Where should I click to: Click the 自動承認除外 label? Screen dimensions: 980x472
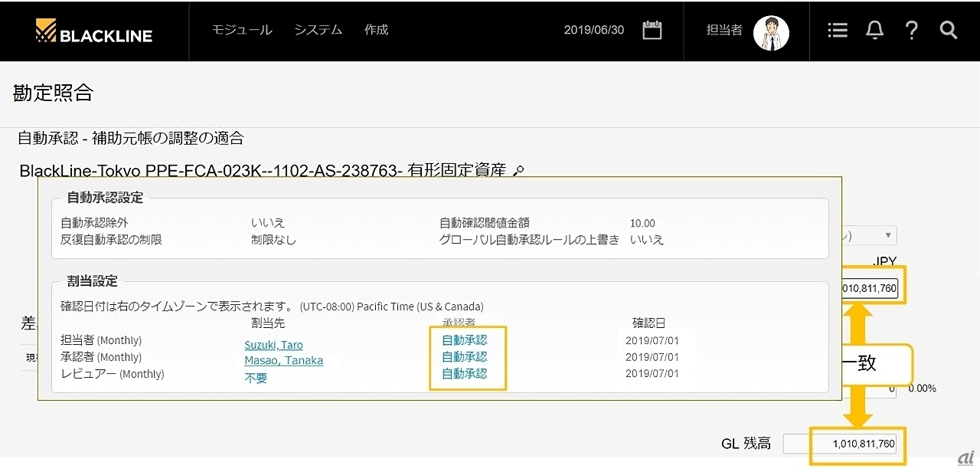click(96, 223)
